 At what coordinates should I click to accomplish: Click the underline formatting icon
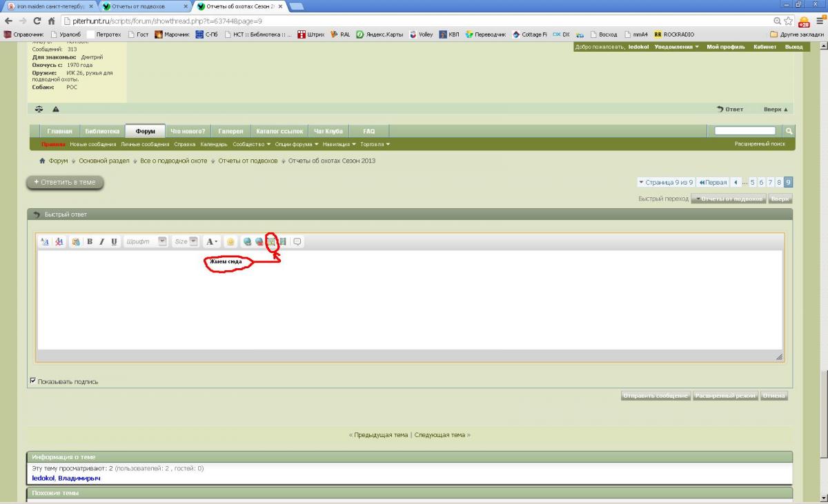point(114,242)
